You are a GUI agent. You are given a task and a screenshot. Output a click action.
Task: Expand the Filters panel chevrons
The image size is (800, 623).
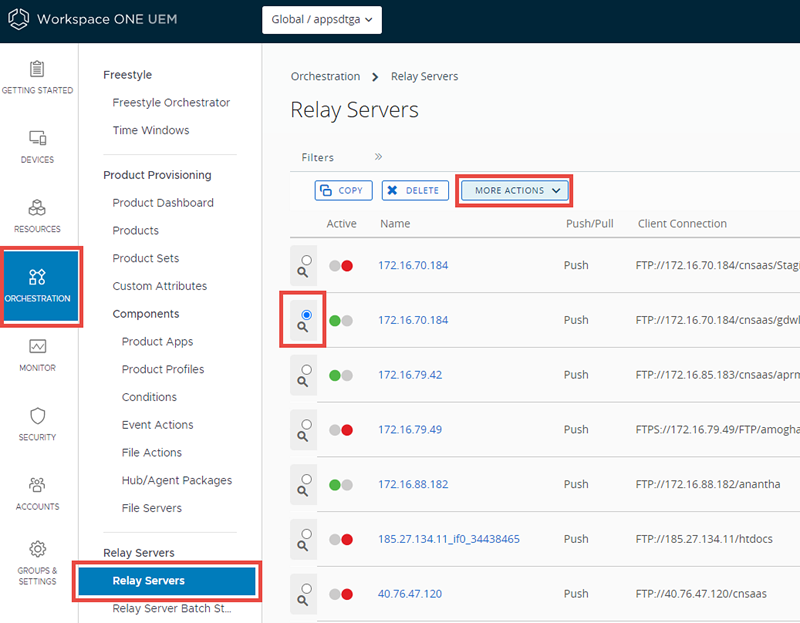(378, 157)
